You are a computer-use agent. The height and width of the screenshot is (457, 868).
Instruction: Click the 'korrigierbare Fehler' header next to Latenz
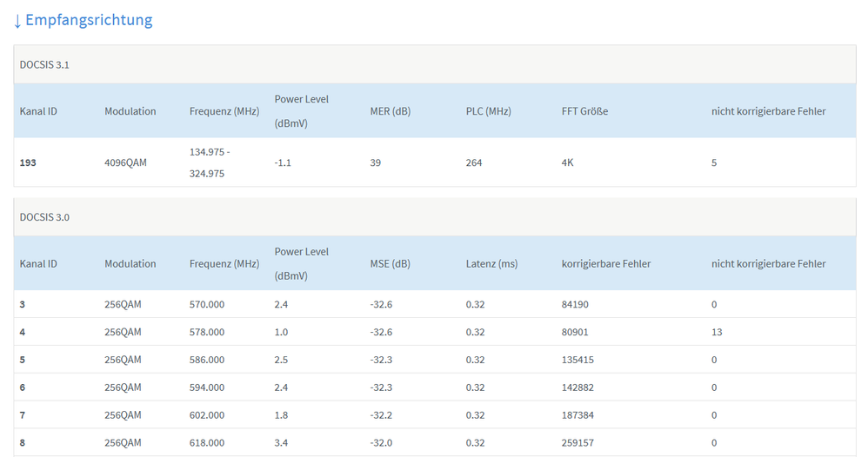click(606, 264)
